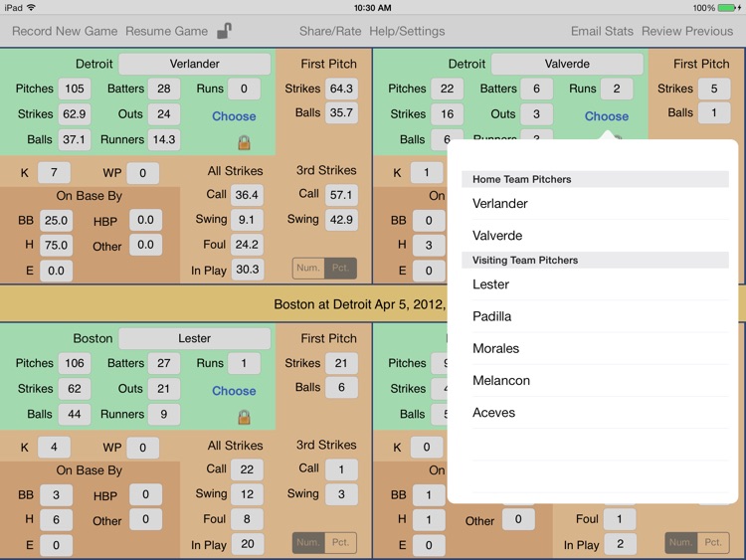Open Help/Settings
This screenshot has height=560, width=746.
point(407,31)
